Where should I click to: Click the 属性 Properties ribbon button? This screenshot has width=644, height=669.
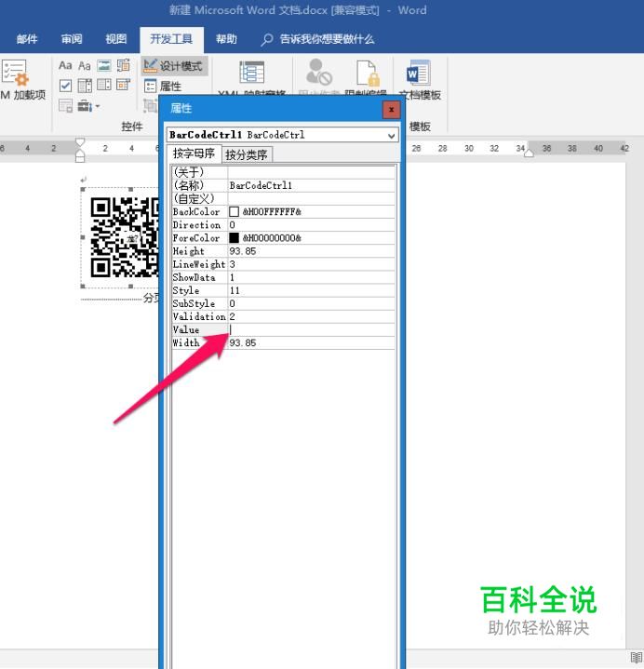click(x=163, y=87)
